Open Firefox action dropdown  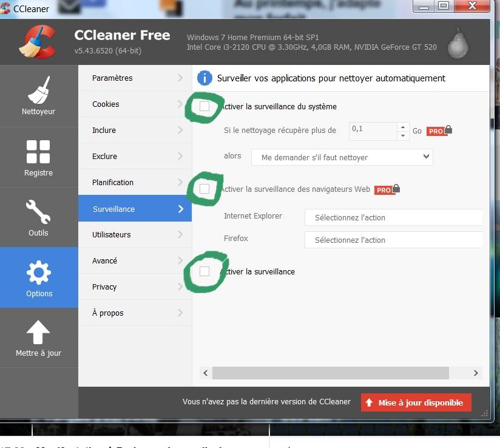click(393, 240)
